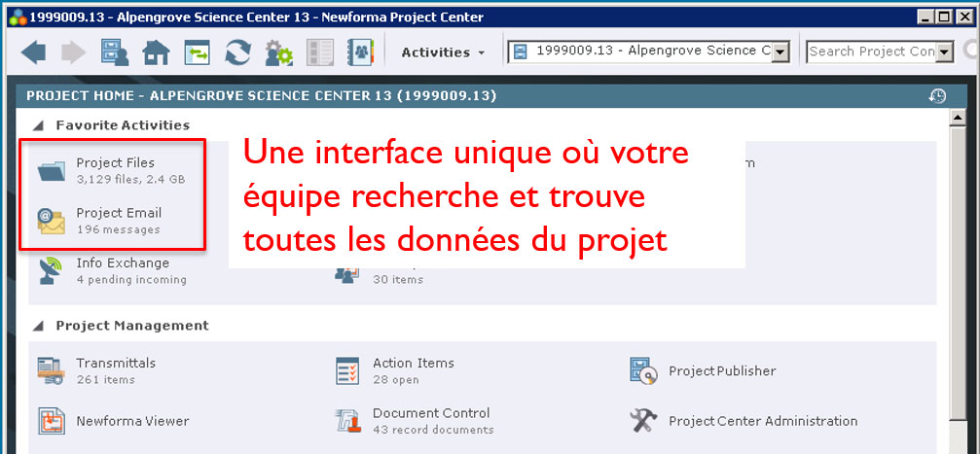Image resolution: width=980 pixels, height=454 pixels.
Task: Click into the Search Project Center field
Action: [x=872, y=52]
